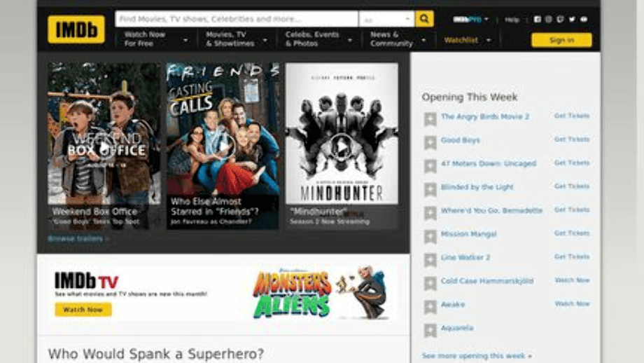The image size is (644, 363).
Task: Open Blinded by the Light link
Action: 477,186
